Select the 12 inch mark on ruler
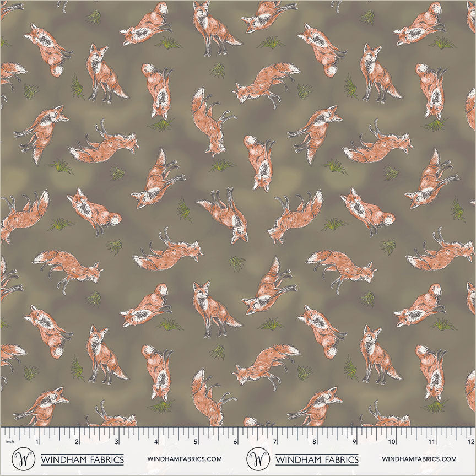476x476 pixels. click(471, 441)
